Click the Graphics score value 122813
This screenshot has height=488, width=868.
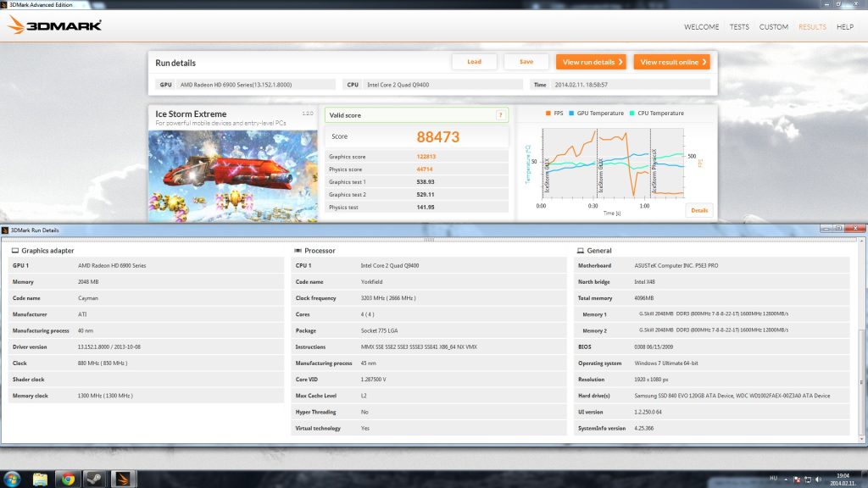click(426, 157)
